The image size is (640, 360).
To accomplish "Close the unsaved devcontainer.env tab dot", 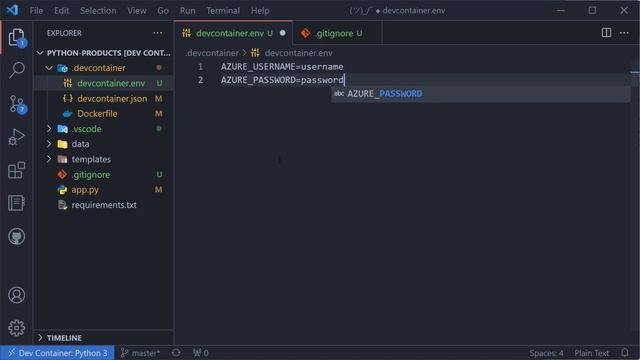I will pyautogui.click(x=282, y=33).
